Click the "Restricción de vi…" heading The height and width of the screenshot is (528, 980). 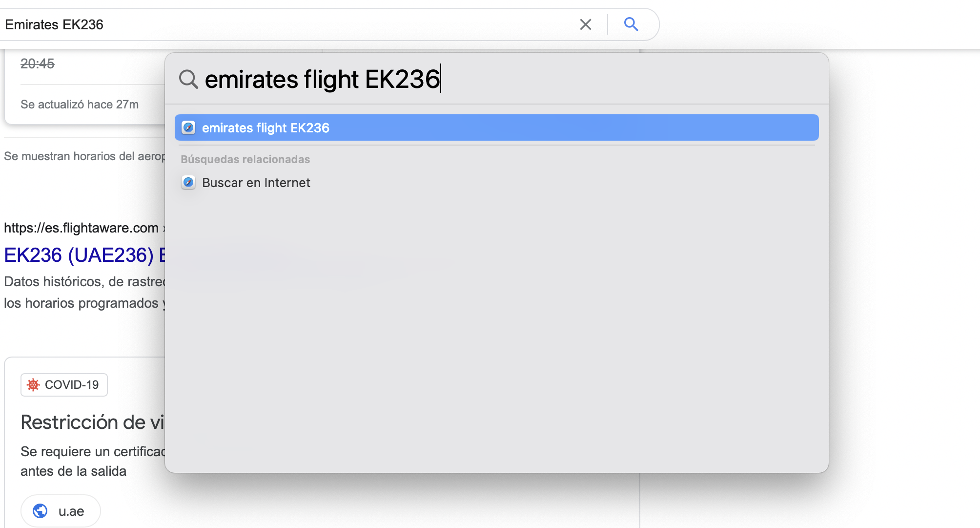coord(93,422)
